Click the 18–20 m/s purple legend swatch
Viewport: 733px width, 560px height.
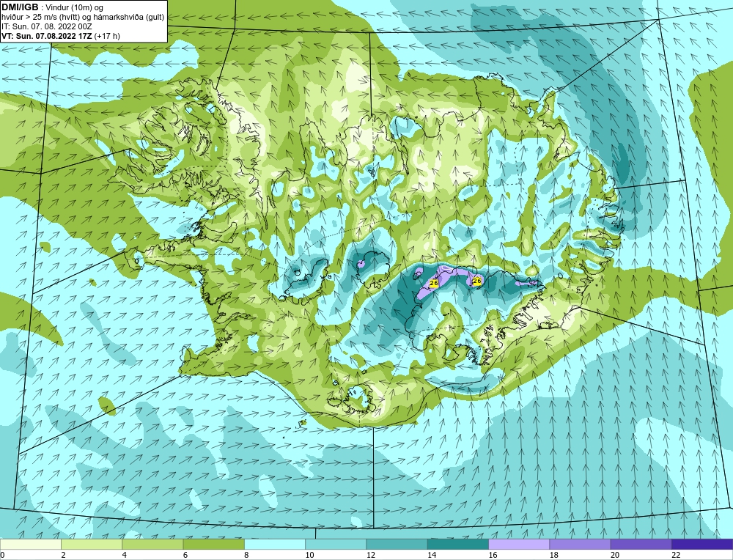coord(580,544)
